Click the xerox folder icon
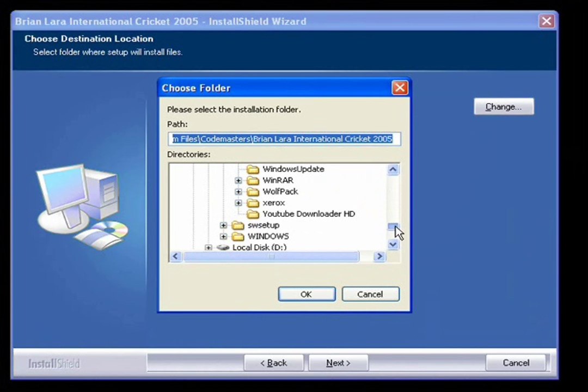The image size is (588, 392). click(x=253, y=203)
